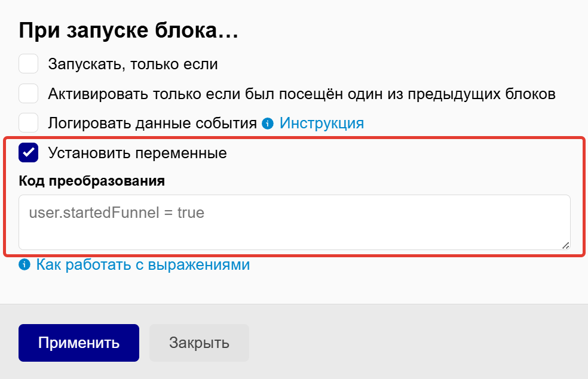
Task: Click the 'Применить' button
Action: [x=79, y=343]
